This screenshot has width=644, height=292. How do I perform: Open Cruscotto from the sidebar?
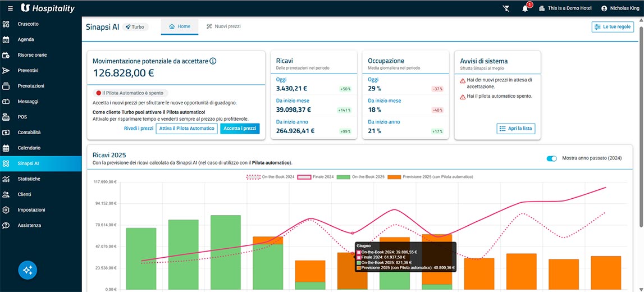tap(40, 24)
